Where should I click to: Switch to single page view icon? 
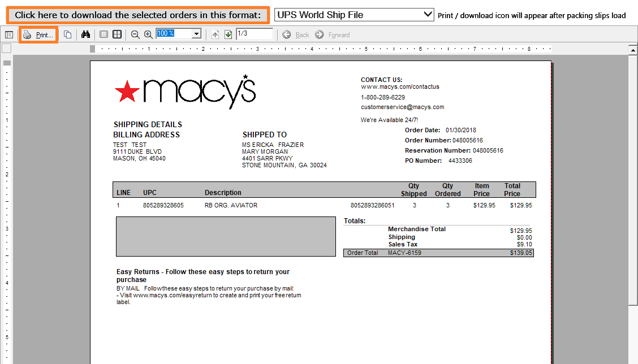pyautogui.click(x=104, y=34)
